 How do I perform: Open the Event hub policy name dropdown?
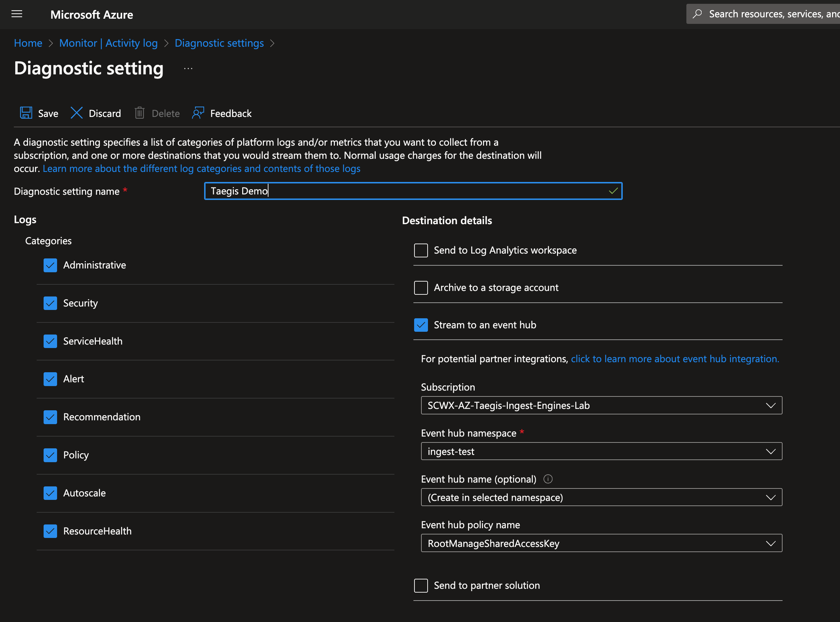click(601, 543)
